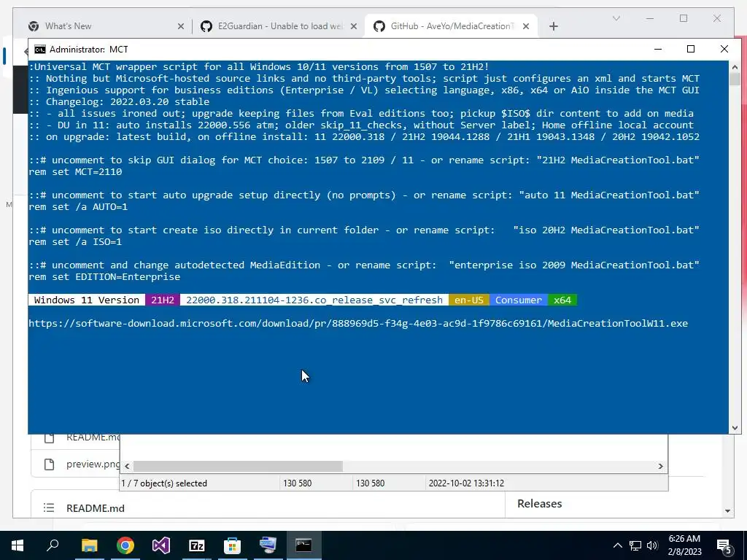Open the Windows Start menu
747x560 pixels.
pyautogui.click(x=18, y=545)
